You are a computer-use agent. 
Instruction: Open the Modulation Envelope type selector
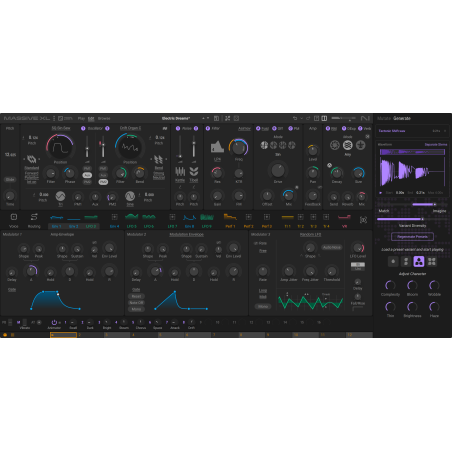tap(186, 234)
